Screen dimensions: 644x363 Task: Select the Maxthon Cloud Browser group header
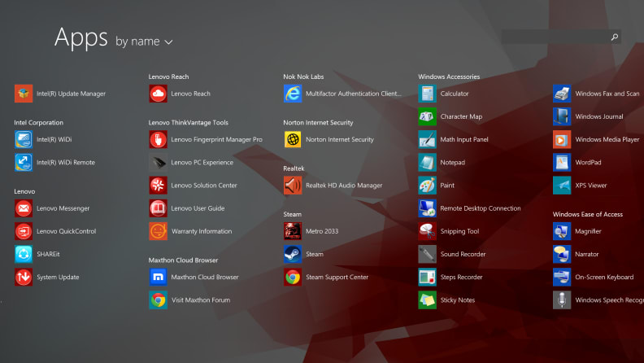183,260
